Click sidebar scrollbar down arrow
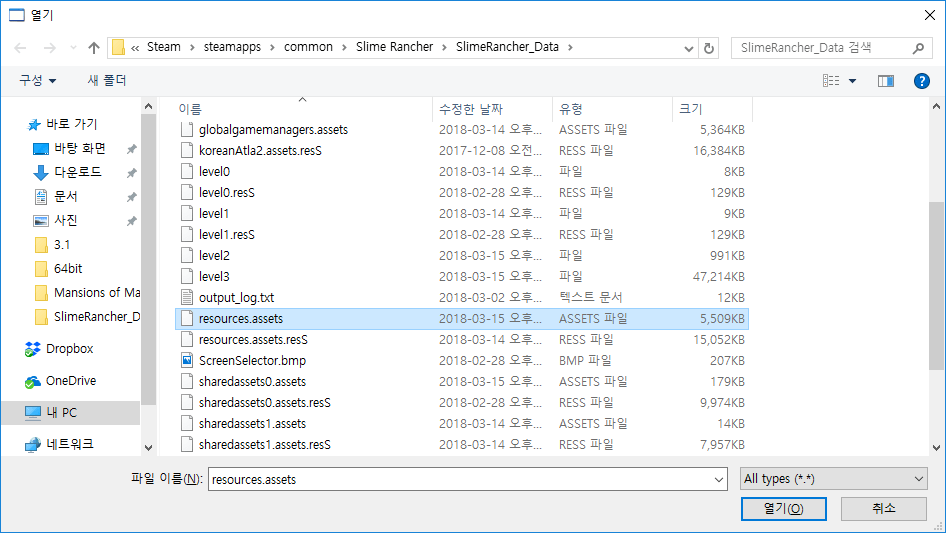This screenshot has width=946, height=533. pyautogui.click(x=148, y=447)
